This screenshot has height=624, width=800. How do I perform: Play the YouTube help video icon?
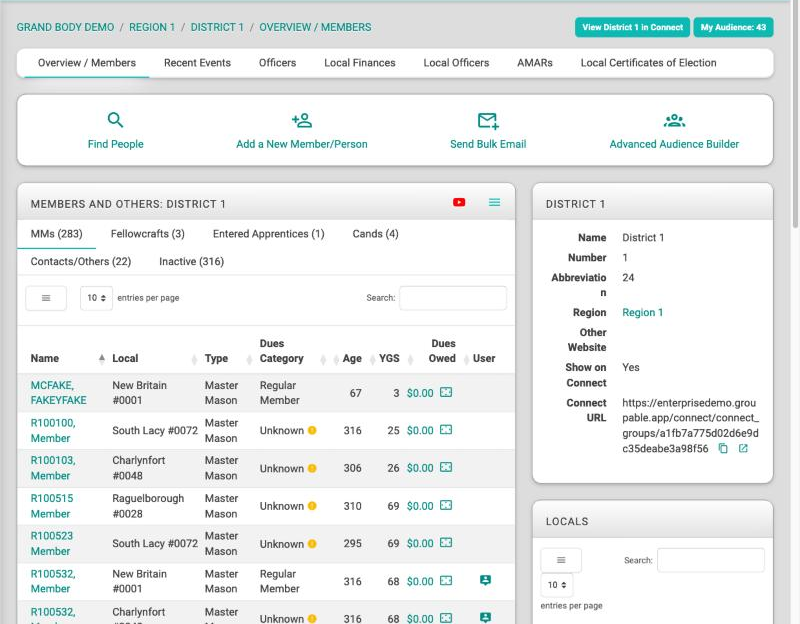tap(459, 203)
